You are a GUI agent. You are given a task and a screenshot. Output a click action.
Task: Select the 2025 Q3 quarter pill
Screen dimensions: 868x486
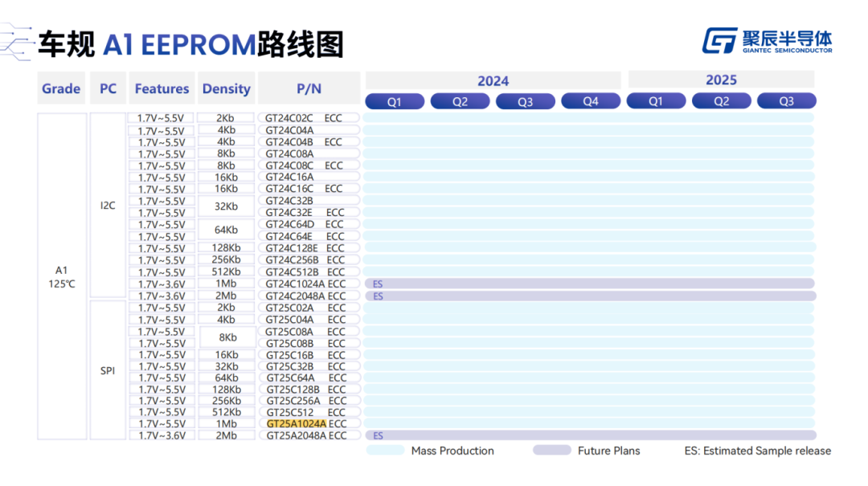point(787,101)
